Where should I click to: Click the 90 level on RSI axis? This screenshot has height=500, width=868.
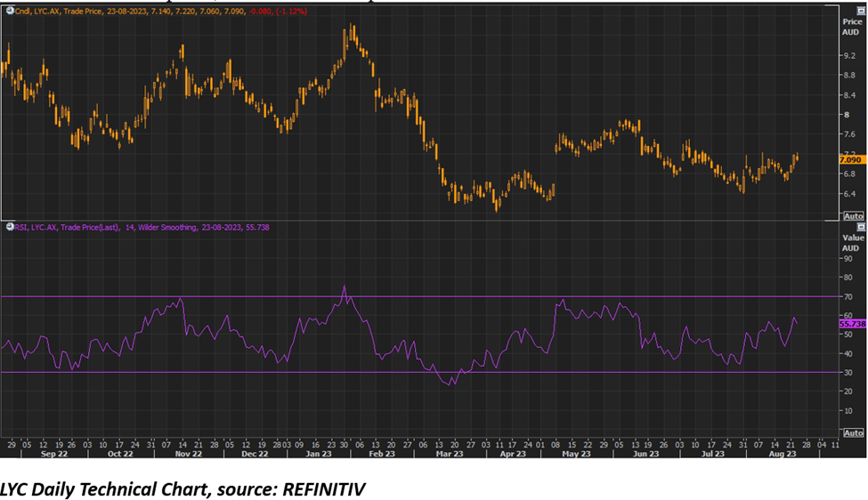(x=848, y=259)
